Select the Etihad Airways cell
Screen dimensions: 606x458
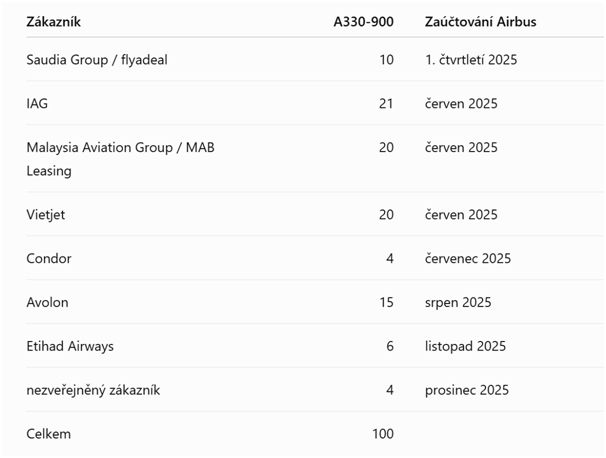tap(70, 346)
